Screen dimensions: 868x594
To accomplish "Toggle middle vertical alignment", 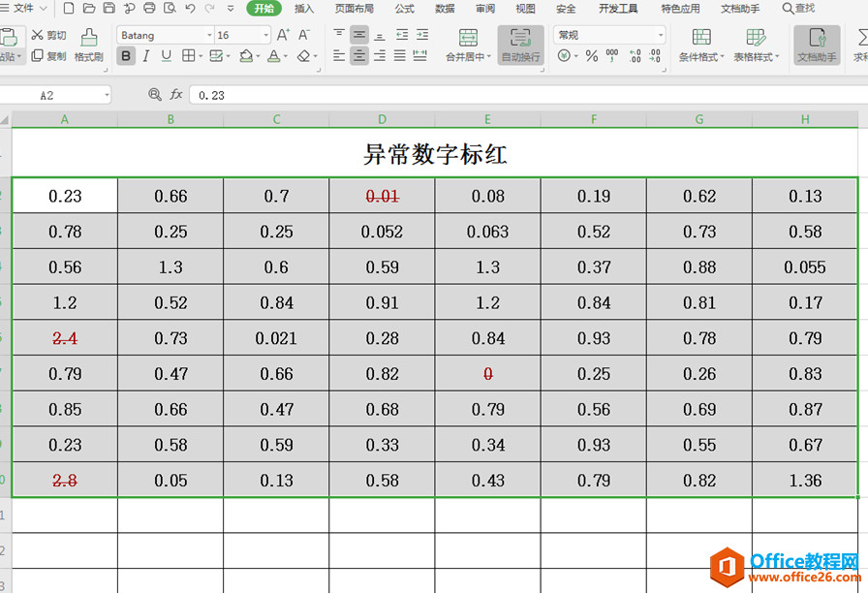I will click(359, 35).
